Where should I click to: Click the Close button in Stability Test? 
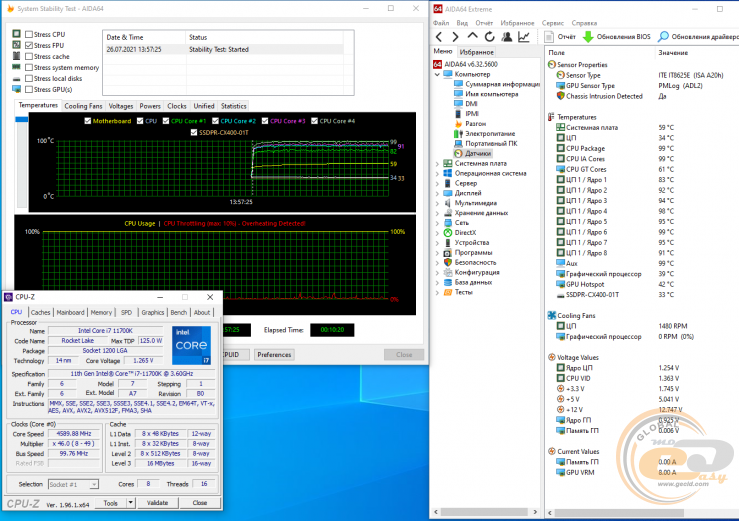coord(404,355)
